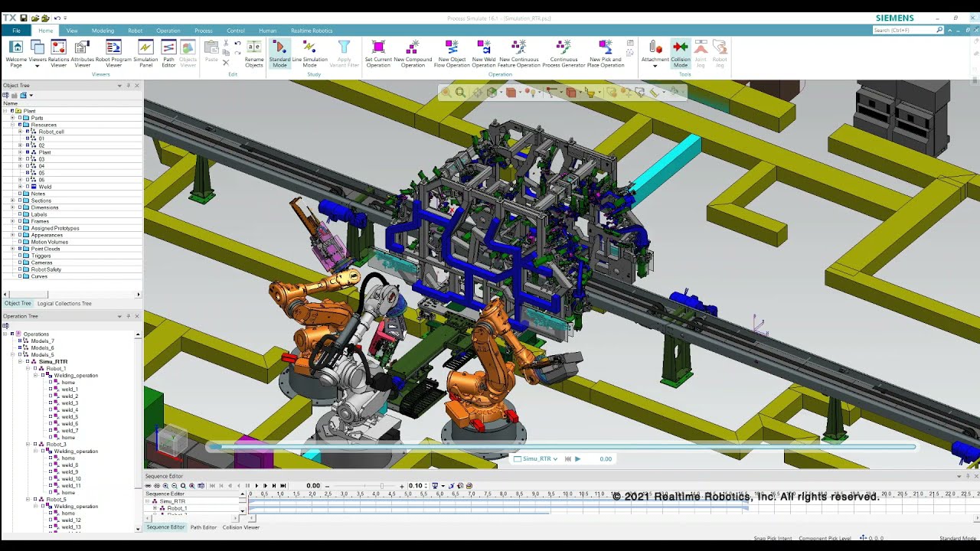Open the Welcome Page from the ribbon
Screen dimensions: 980x551
pos(16,54)
